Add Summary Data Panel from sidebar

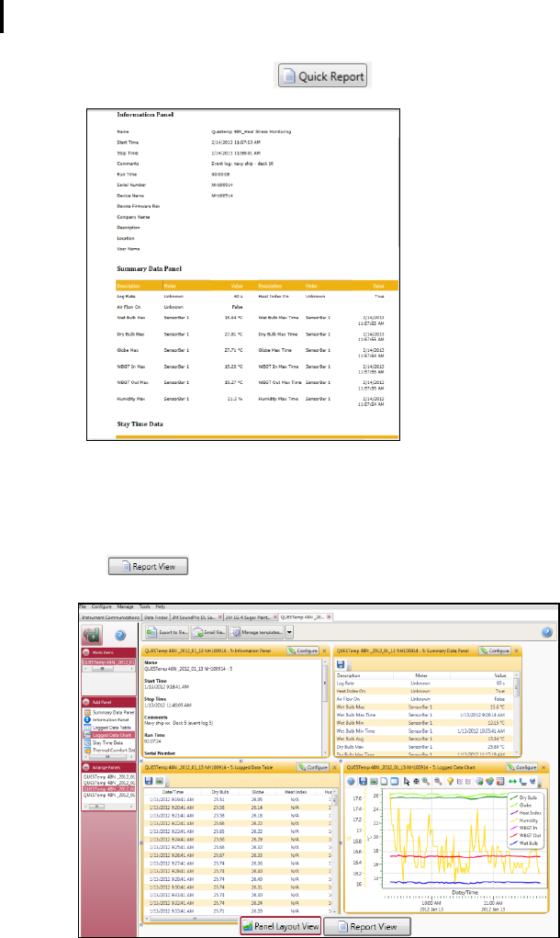(x=109, y=713)
